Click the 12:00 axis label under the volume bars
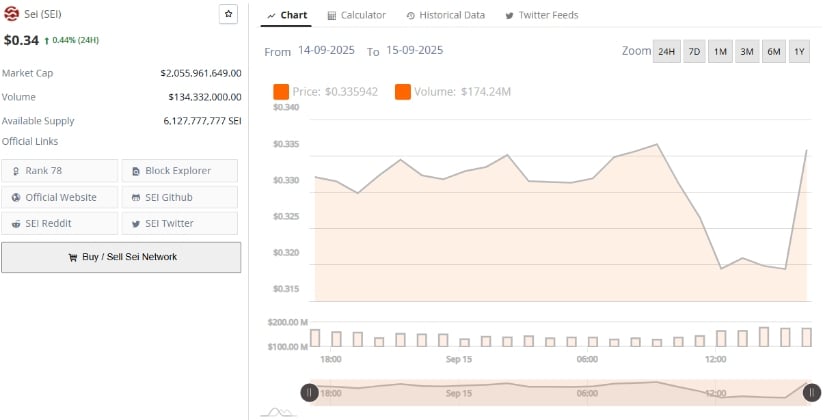The height and width of the screenshot is (420, 825). click(x=716, y=359)
